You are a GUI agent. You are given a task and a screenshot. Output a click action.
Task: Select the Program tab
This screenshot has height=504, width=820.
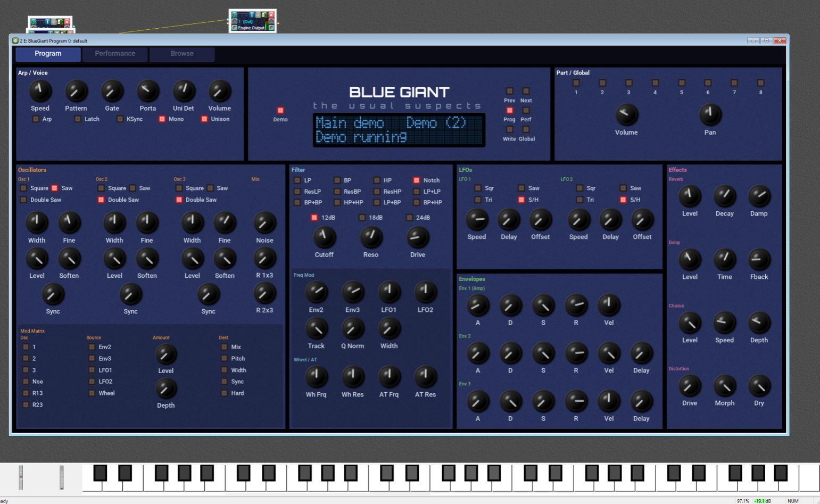click(x=48, y=54)
